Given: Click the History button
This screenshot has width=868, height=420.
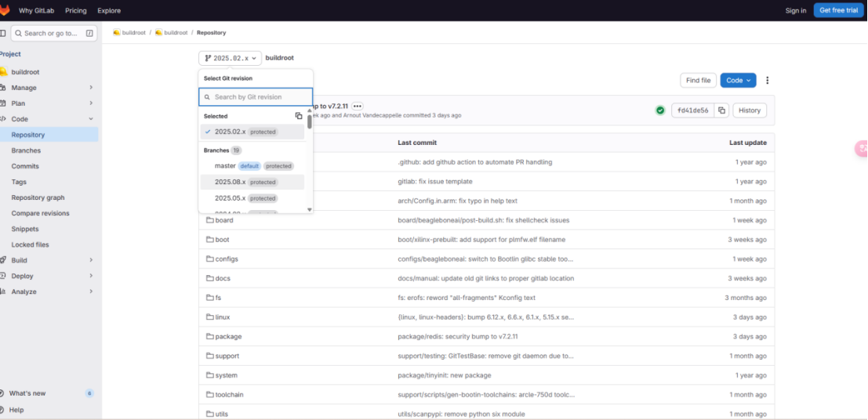Looking at the screenshot, I should click(750, 110).
